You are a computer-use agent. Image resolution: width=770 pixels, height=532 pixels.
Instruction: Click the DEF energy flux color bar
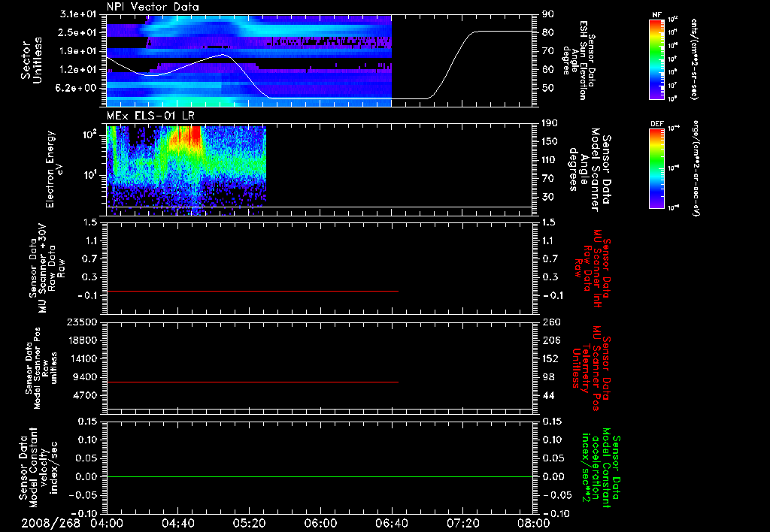click(656, 169)
